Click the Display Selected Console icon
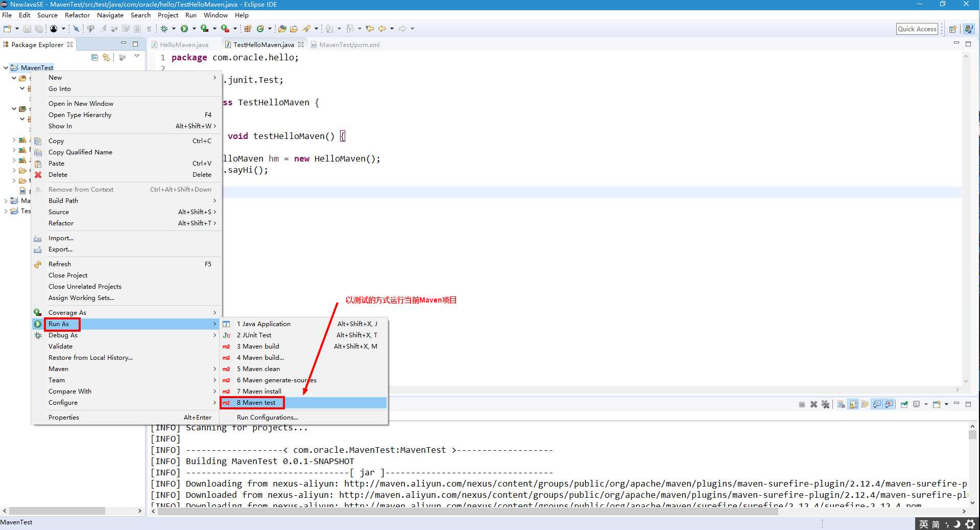 click(916, 404)
